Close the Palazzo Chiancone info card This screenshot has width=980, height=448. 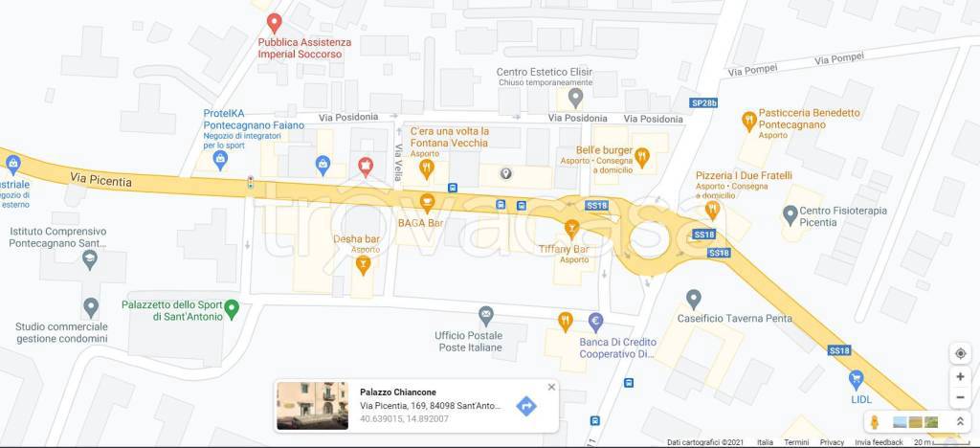(x=551, y=387)
